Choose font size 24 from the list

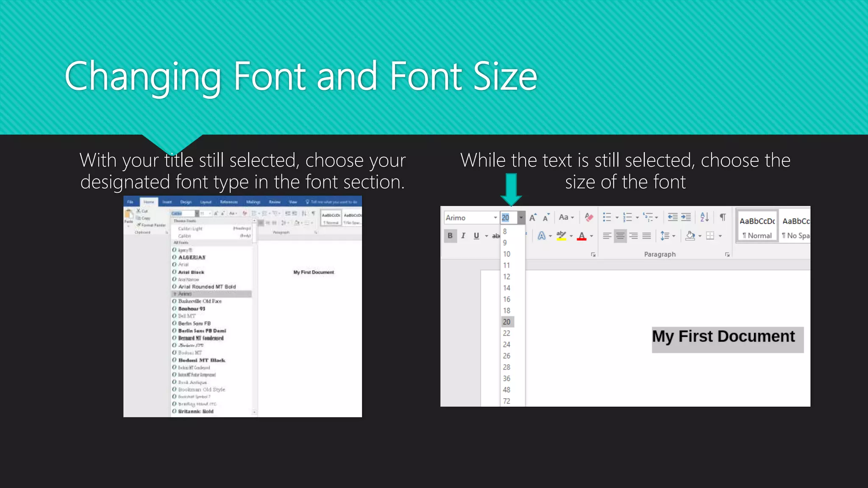[x=507, y=344]
